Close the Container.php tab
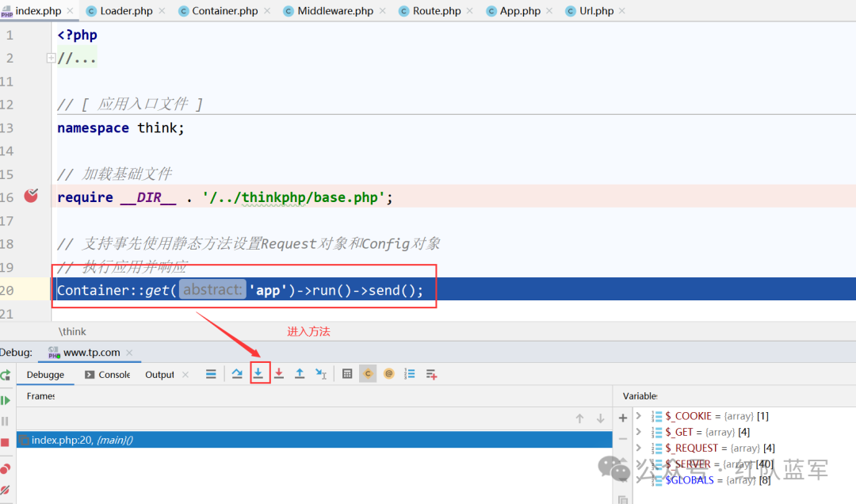Screen dimensions: 856x504 [267, 11]
